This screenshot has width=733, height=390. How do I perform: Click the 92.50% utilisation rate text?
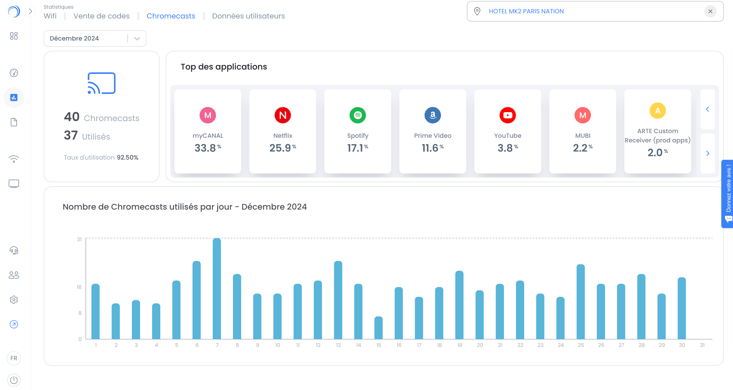point(128,158)
